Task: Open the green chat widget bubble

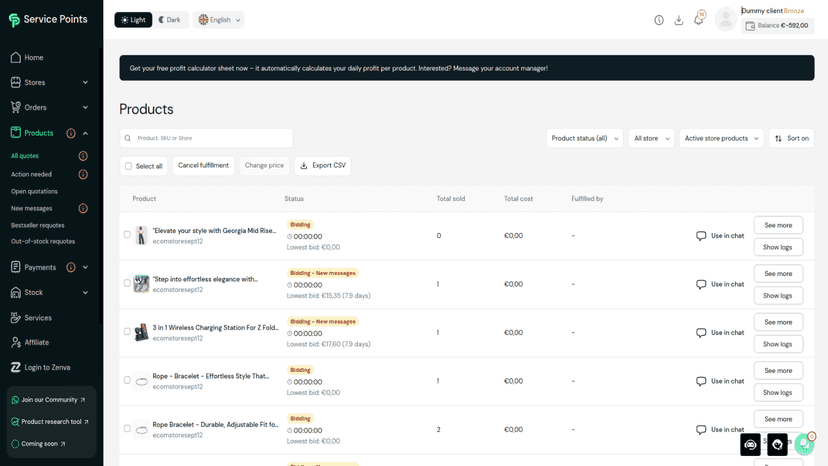Action: click(x=804, y=444)
